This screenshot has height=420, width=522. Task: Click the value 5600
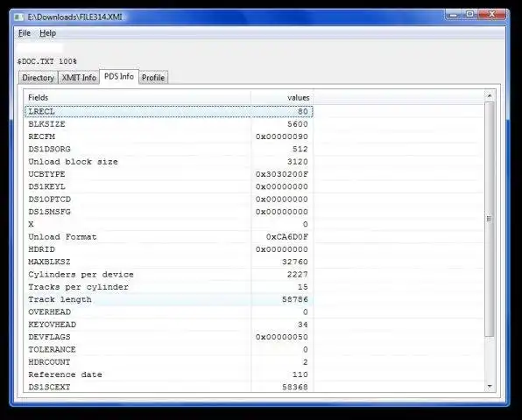click(x=298, y=124)
